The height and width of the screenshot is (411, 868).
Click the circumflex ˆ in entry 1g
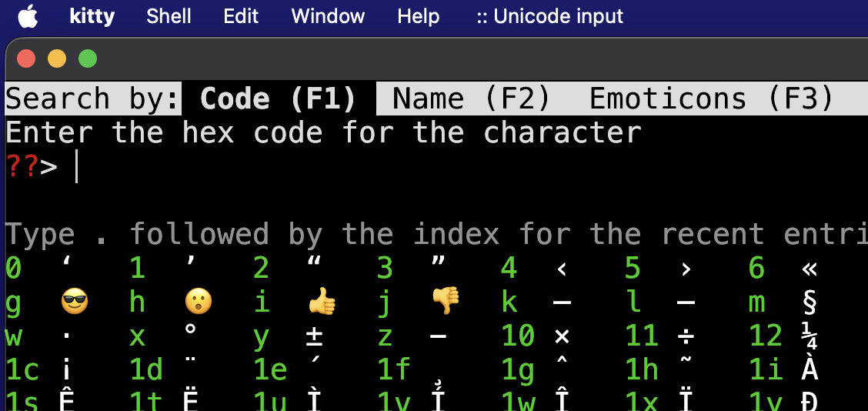562,359
